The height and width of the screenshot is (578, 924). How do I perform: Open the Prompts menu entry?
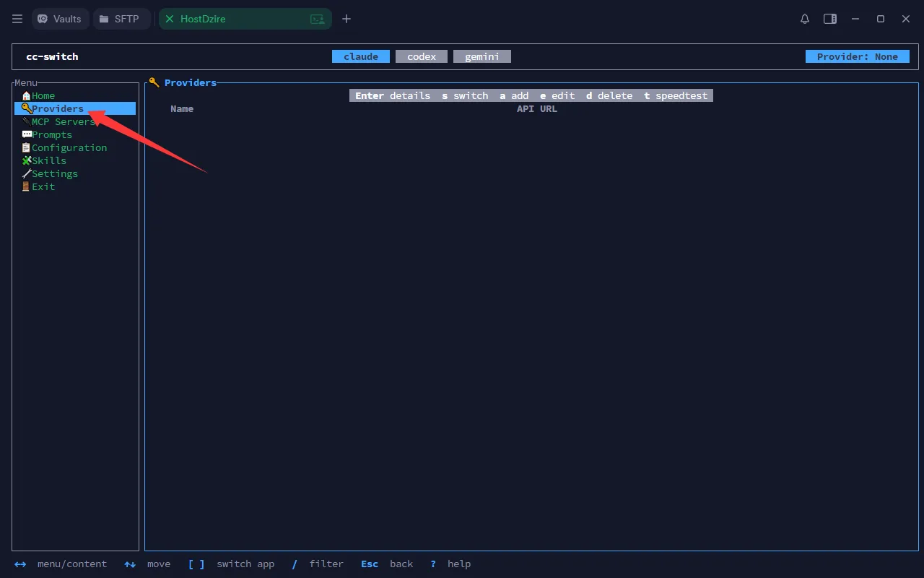coord(51,134)
